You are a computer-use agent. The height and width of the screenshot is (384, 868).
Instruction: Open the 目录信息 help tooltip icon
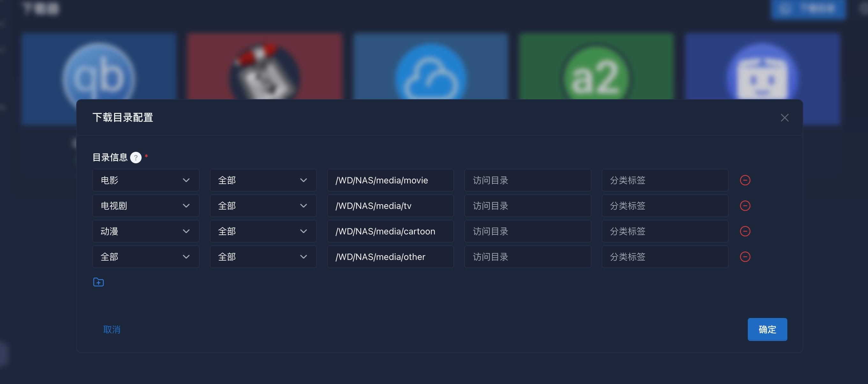point(136,158)
